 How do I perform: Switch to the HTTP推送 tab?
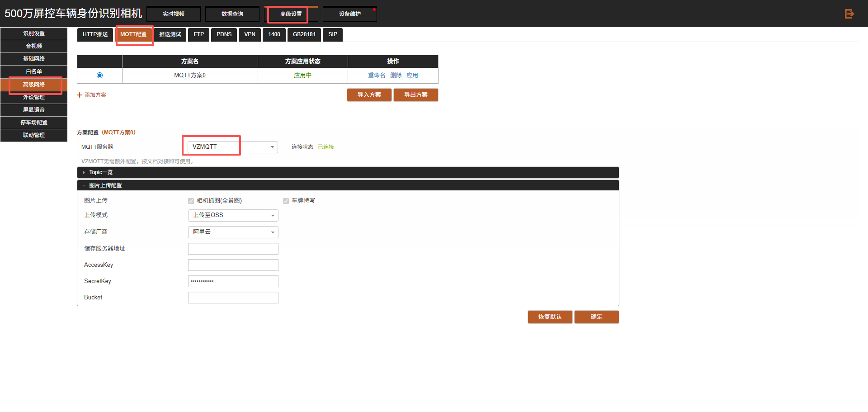95,34
